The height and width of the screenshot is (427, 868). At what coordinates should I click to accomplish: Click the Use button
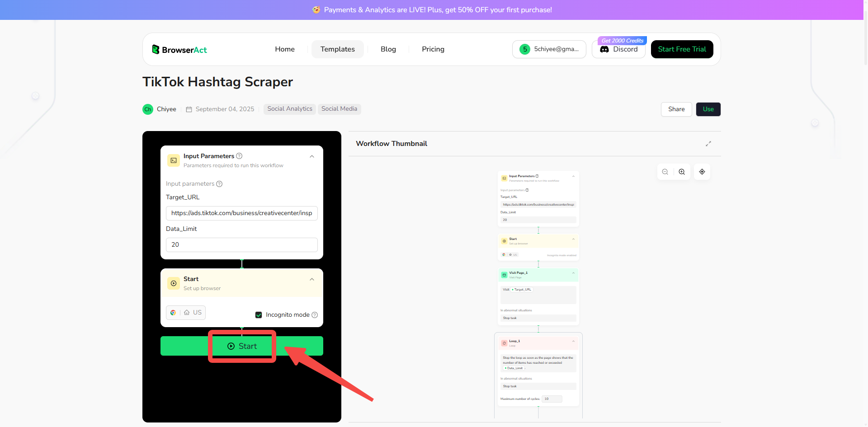pyautogui.click(x=708, y=109)
